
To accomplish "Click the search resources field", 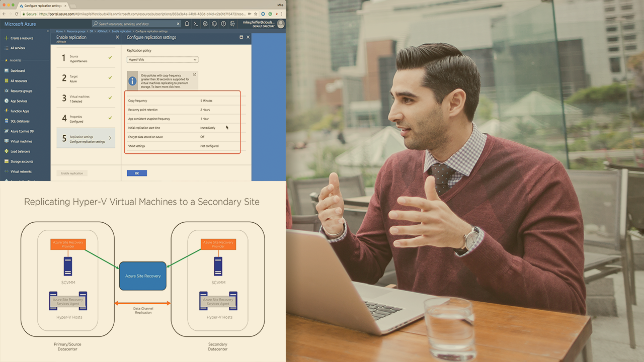I will (137, 24).
